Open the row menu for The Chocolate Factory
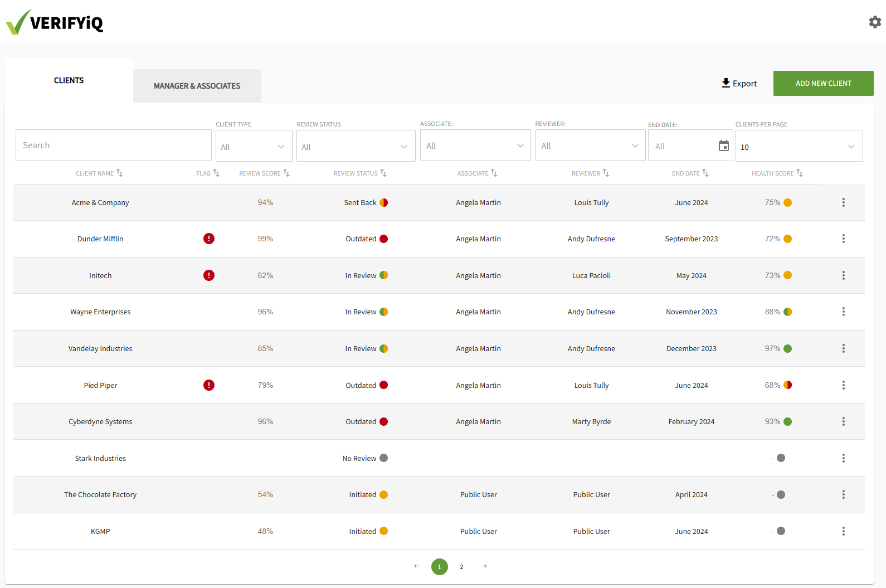The height and width of the screenshot is (588, 886). coord(843,494)
